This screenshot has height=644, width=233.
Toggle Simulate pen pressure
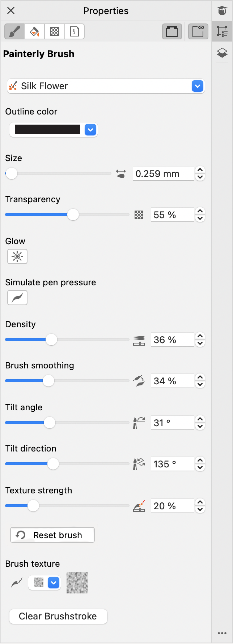point(17,298)
